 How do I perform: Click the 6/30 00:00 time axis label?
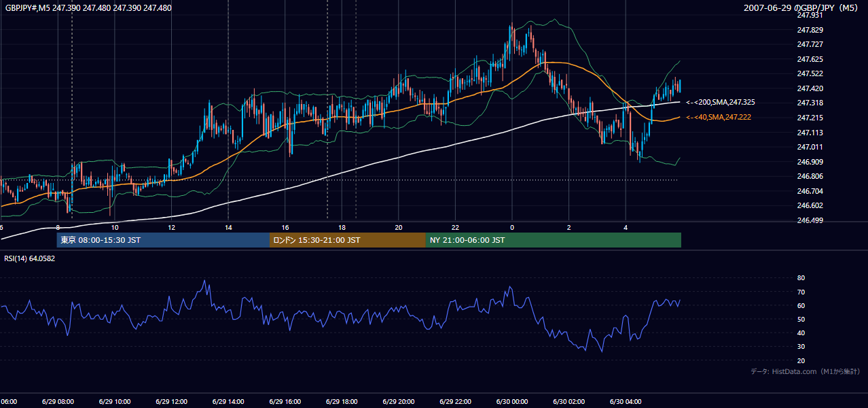(511, 402)
